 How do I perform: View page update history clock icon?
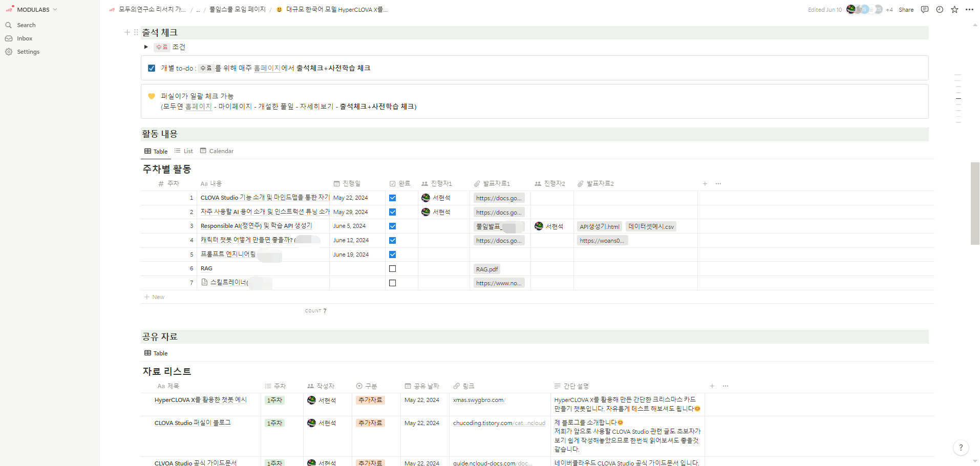[940, 9]
